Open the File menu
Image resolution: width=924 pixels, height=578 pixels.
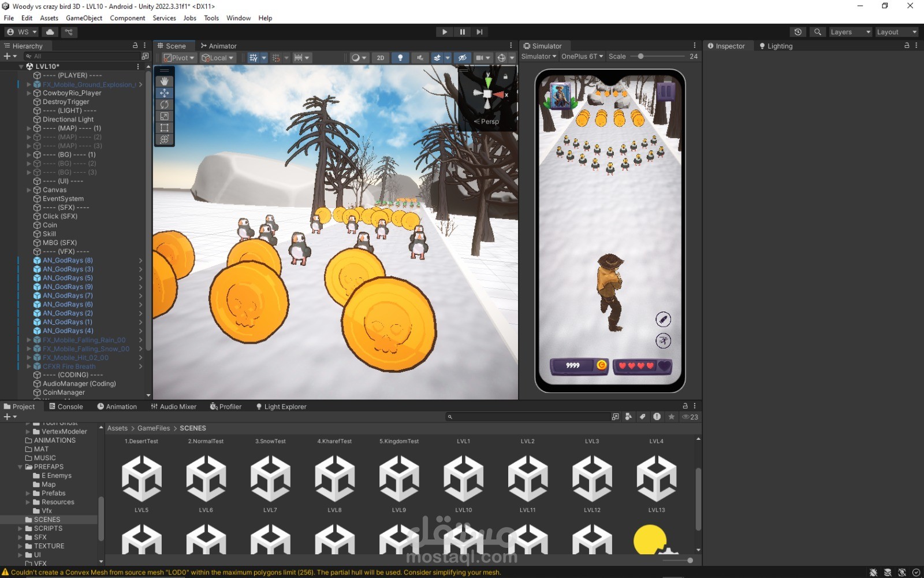9,18
